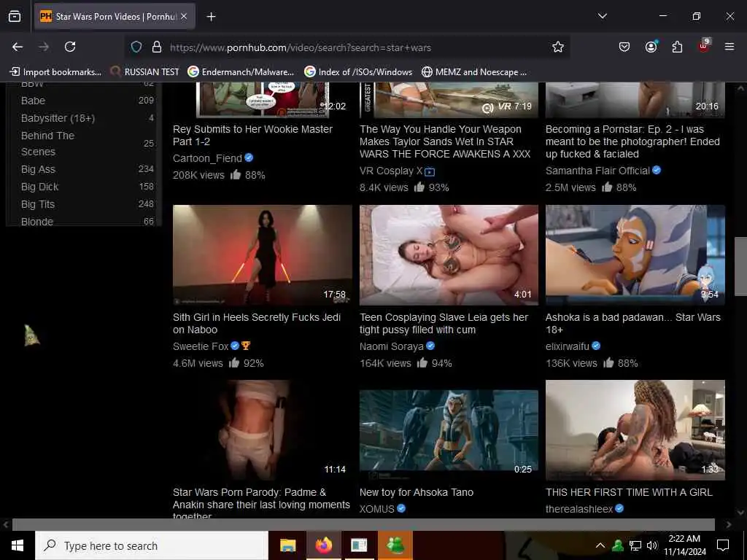This screenshot has height=560, width=747.
Task: Open File Explorer from the taskbar
Action: pos(287,545)
